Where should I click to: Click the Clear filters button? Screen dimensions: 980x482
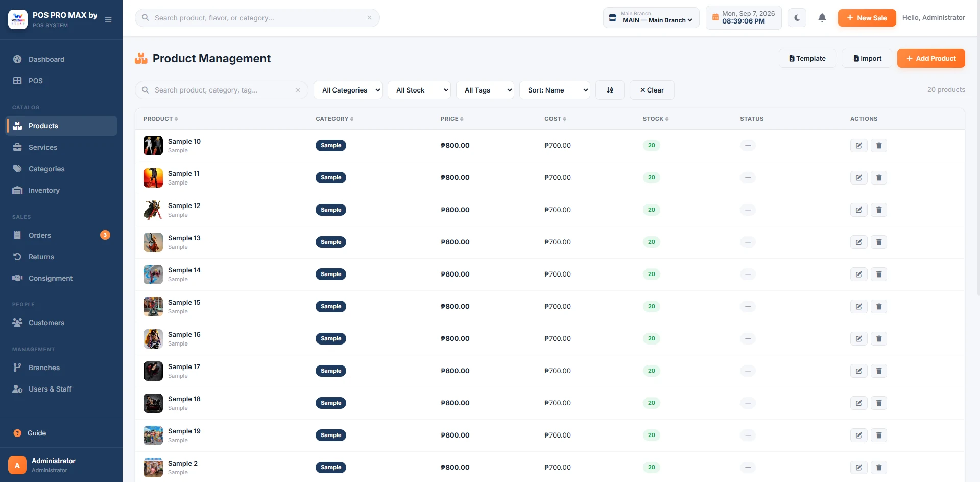coord(652,90)
